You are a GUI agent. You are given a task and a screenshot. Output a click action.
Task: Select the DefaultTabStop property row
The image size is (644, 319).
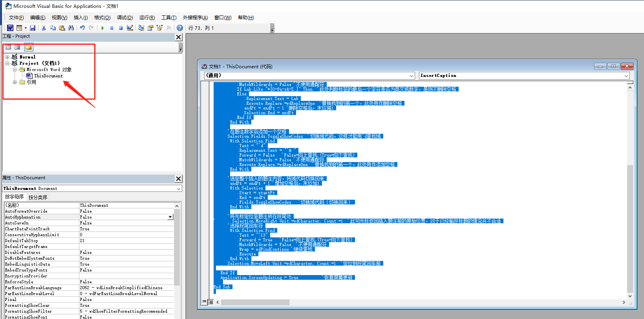pyautogui.click(x=89, y=241)
